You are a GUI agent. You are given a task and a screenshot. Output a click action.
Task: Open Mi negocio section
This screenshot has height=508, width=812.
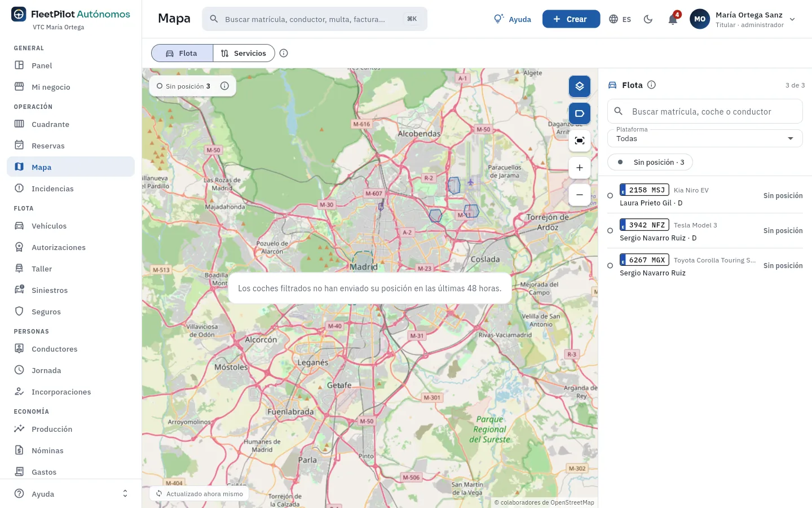71,87
